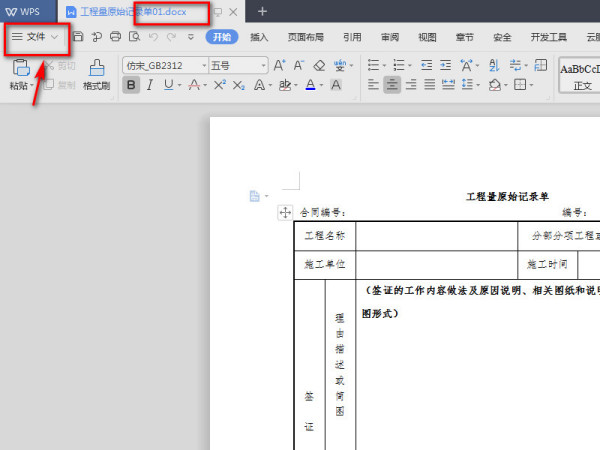Click the clear formatting eraser icon
Viewport: 600px width, 450px height.
tap(319, 65)
